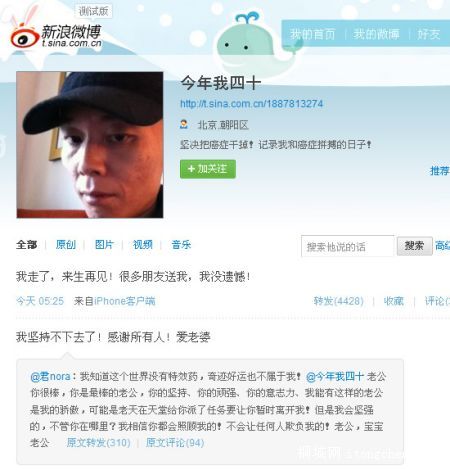The image size is (450, 470).
Task: Click the 搜索 search button
Action: pyautogui.click(x=414, y=246)
